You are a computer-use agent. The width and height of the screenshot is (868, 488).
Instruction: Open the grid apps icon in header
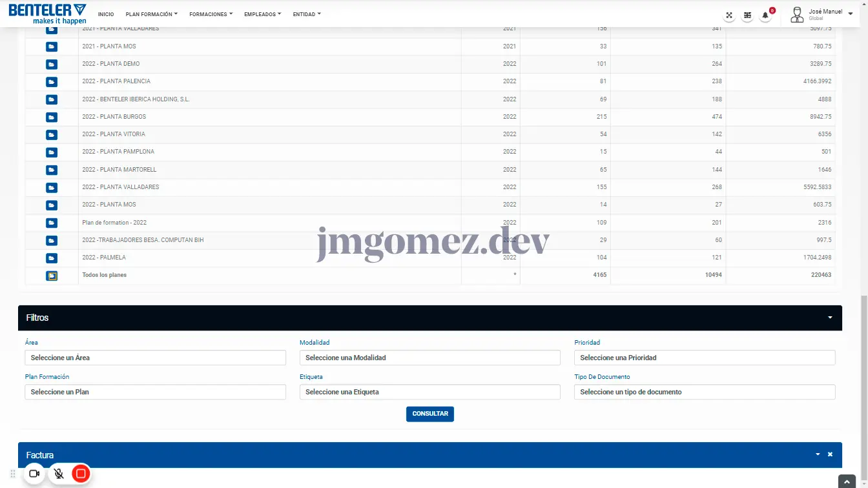(x=747, y=15)
